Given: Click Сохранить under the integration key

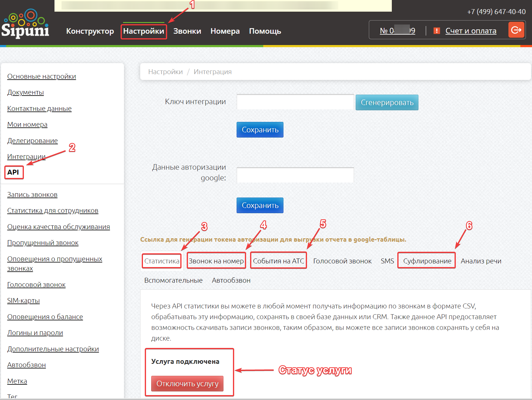Looking at the screenshot, I should 260,130.
